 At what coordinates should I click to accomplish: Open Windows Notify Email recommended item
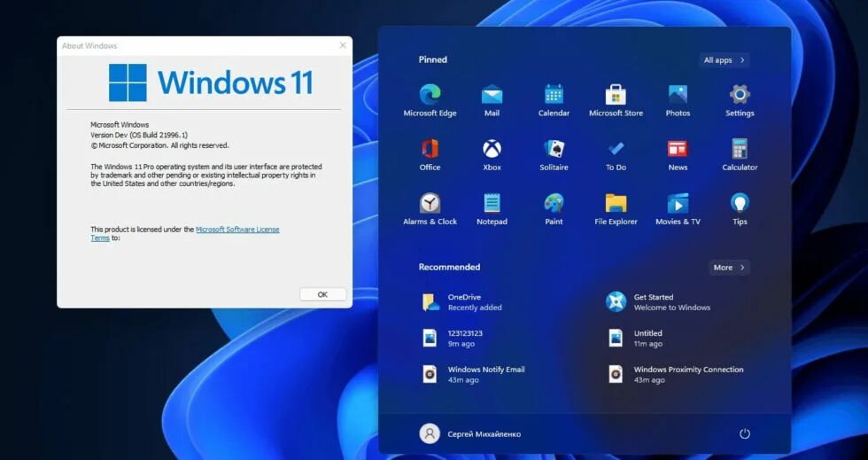[473, 374]
